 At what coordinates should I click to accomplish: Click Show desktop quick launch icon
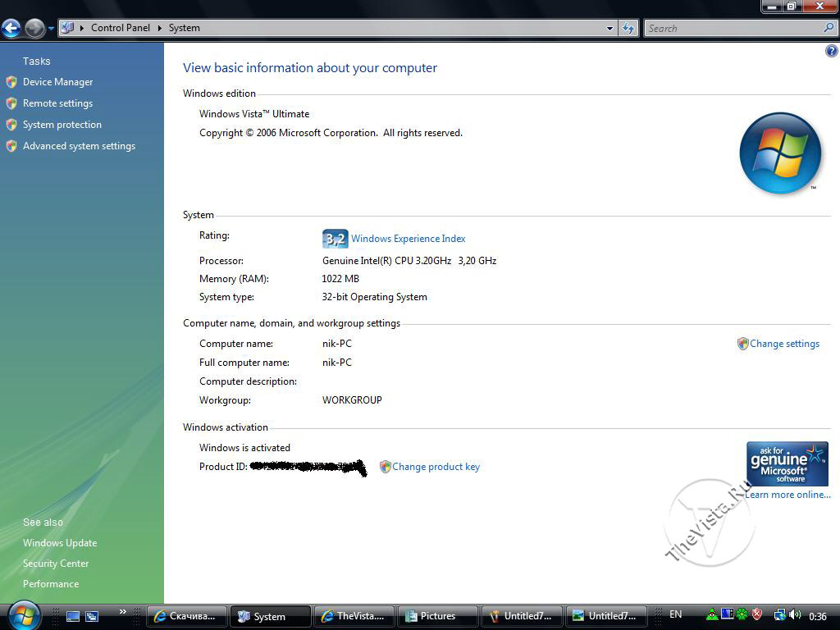[x=73, y=617]
